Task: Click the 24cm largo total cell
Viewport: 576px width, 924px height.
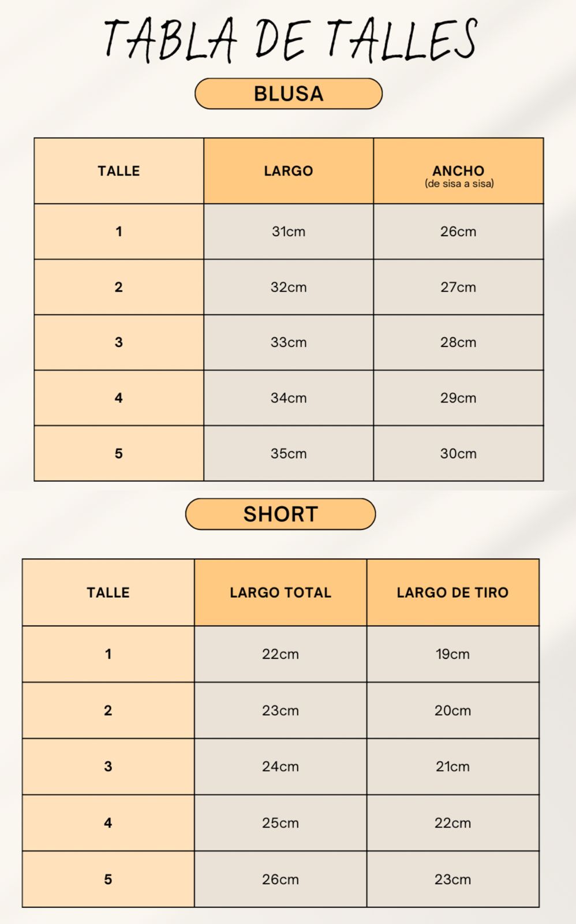Action: tap(280, 767)
